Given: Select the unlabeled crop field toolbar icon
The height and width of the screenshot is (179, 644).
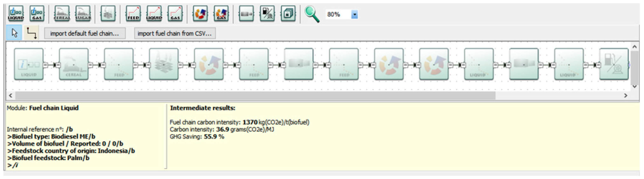Looking at the screenshot, I should click(108, 14).
